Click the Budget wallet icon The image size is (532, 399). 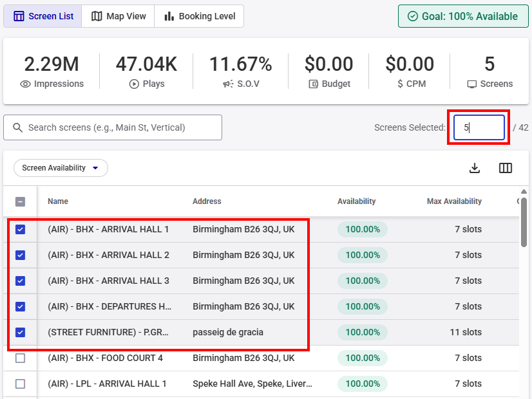pyautogui.click(x=314, y=84)
